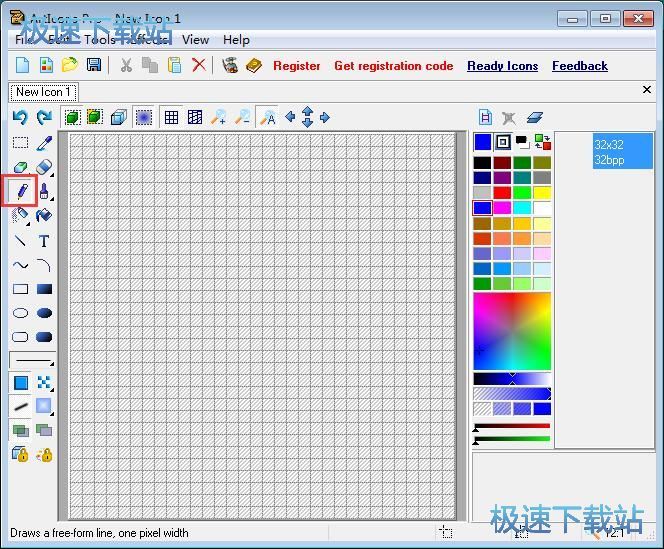664x549 pixels.
Task: Select the empty rectangle tool
Action: 20,289
